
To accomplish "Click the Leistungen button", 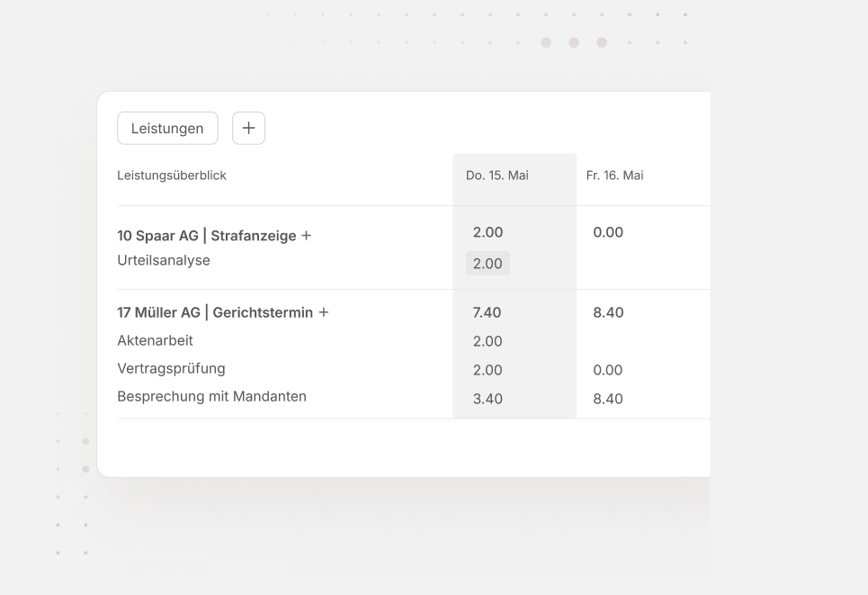I will click(167, 128).
